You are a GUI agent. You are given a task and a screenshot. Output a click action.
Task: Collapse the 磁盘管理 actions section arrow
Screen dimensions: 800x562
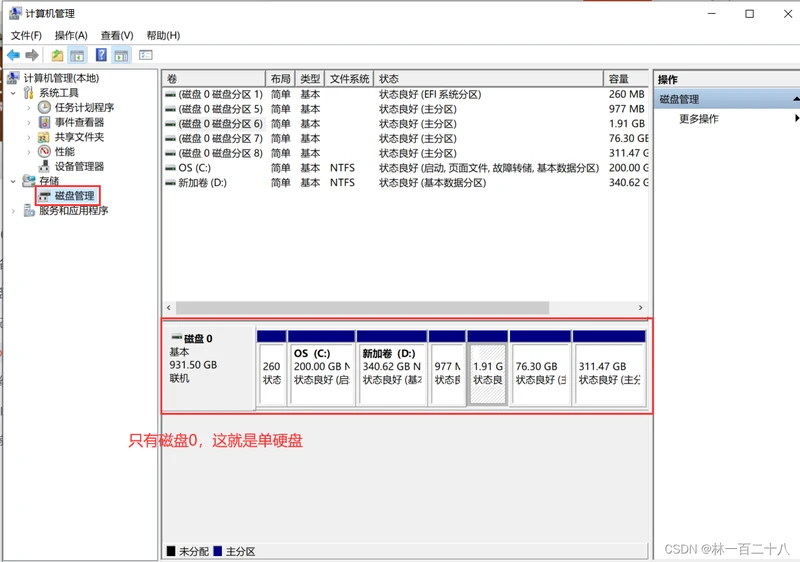pos(796,99)
